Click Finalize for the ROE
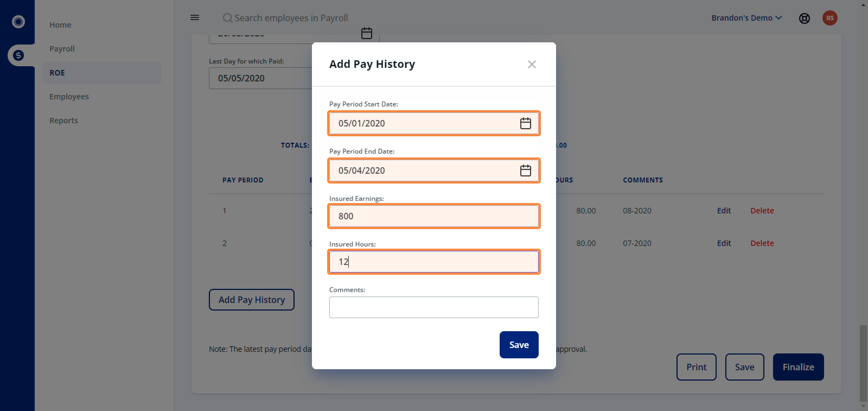Viewport: 868px width, 411px height. point(798,367)
